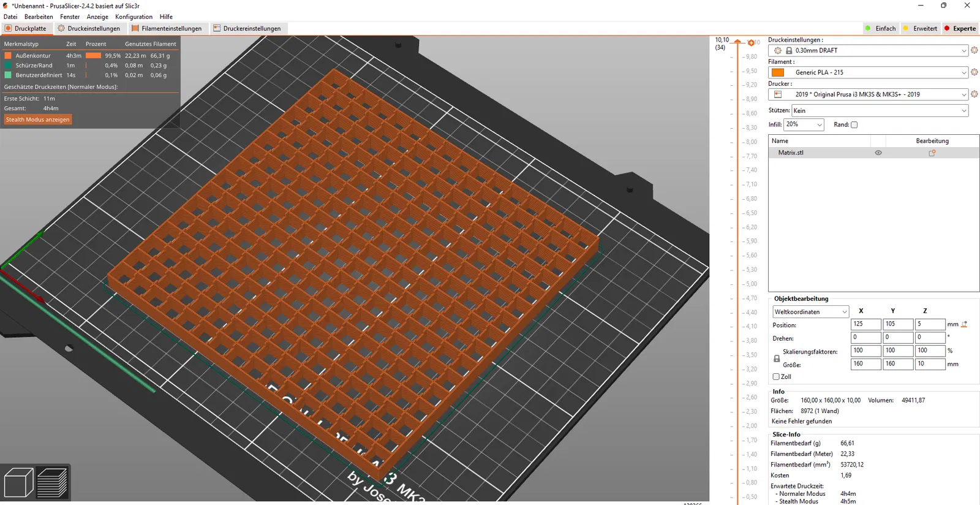
Task: Open the Infill percentage dropdown
Action: coord(804,124)
